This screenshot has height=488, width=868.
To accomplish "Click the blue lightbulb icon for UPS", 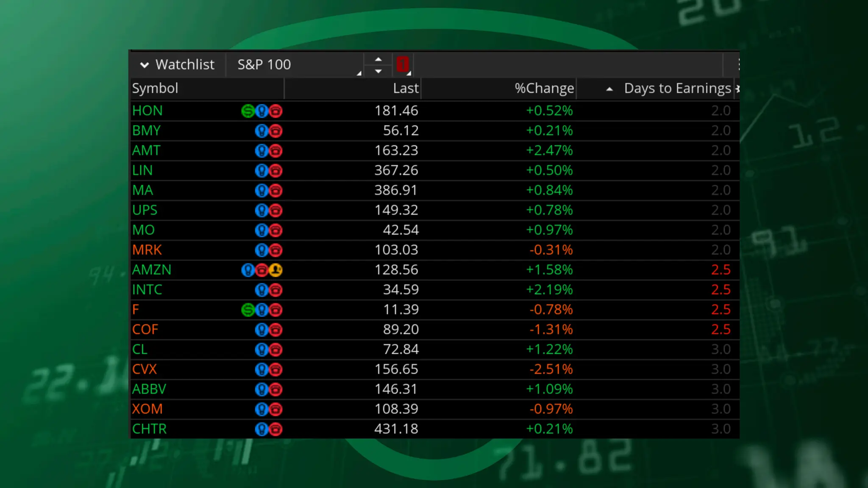I will [x=262, y=211].
